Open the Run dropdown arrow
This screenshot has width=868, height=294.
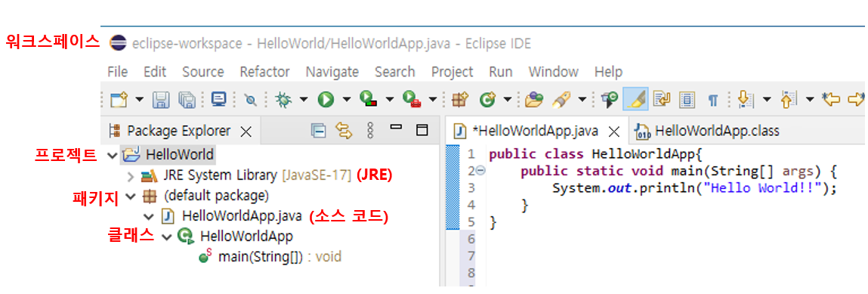(x=347, y=100)
